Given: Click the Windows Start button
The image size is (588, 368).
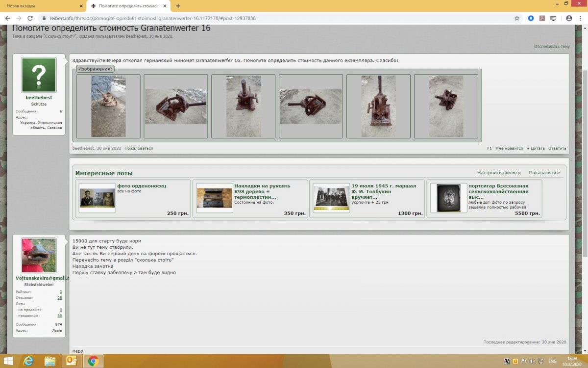Looking at the screenshot, I should point(8,361).
